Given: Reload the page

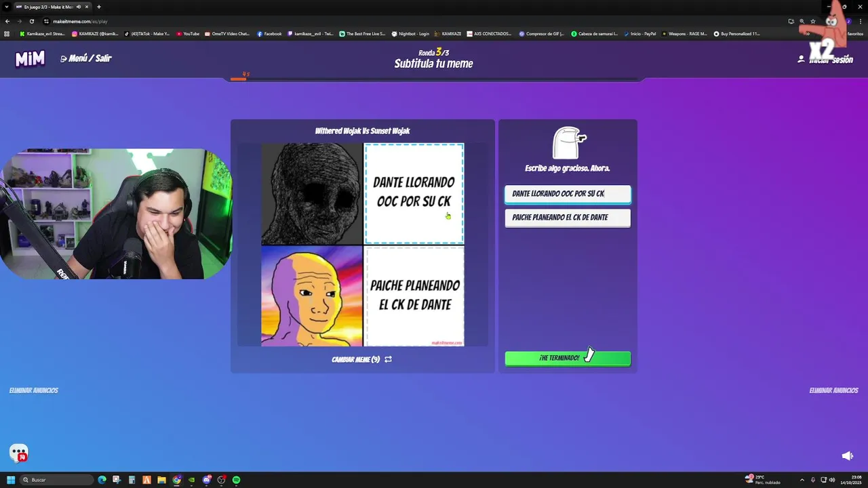Looking at the screenshot, I should (x=31, y=21).
